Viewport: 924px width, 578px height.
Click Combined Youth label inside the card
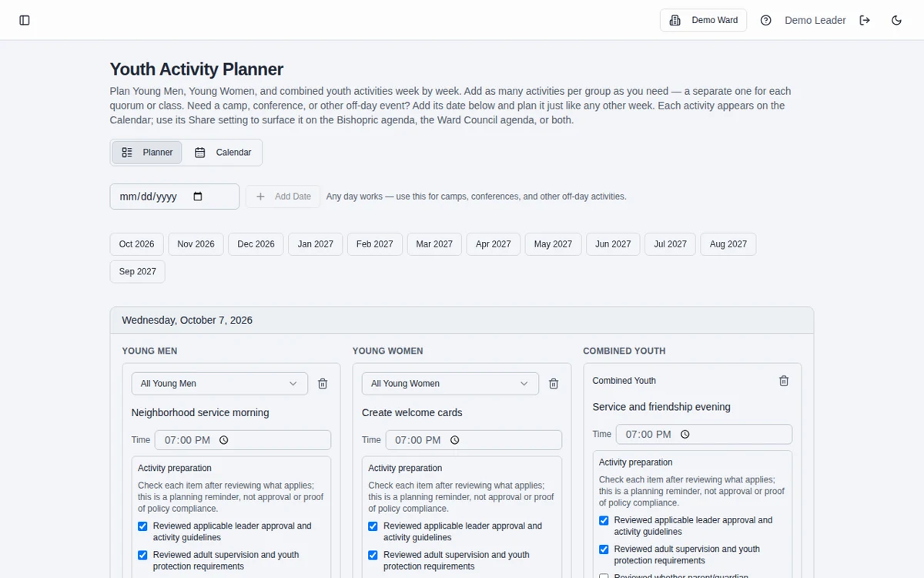click(624, 381)
